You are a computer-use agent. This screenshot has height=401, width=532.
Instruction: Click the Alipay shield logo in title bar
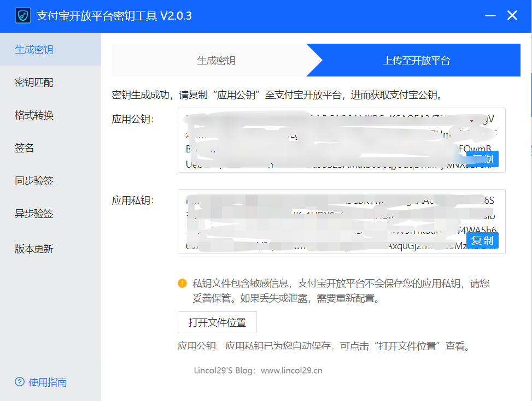point(22,16)
